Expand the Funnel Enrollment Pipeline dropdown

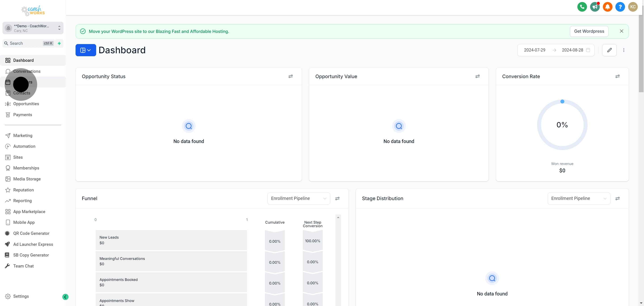pos(299,198)
